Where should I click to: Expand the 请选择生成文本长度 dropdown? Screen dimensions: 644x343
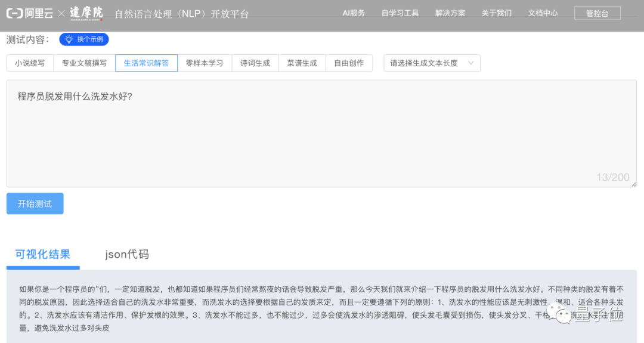(431, 63)
